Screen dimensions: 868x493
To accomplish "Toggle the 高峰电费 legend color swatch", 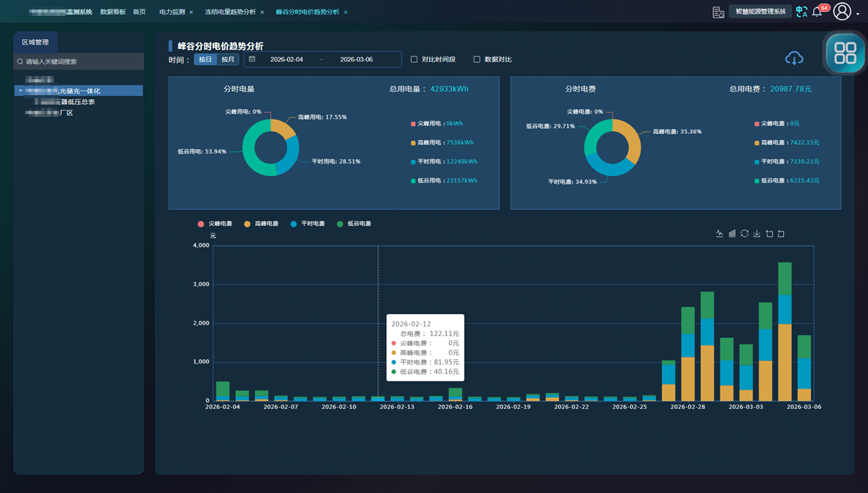I will [247, 224].
